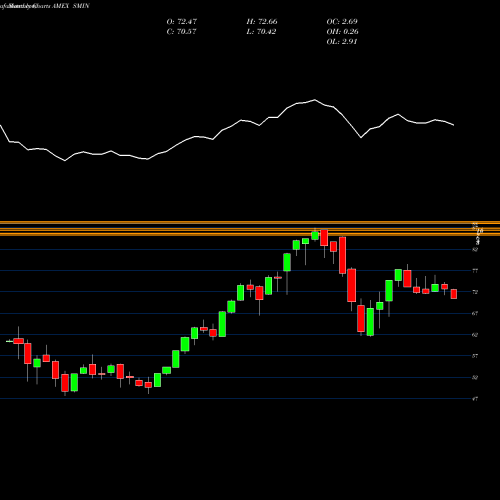Click the 77 price axis label

pyautogui.click(x=476, y=271)
